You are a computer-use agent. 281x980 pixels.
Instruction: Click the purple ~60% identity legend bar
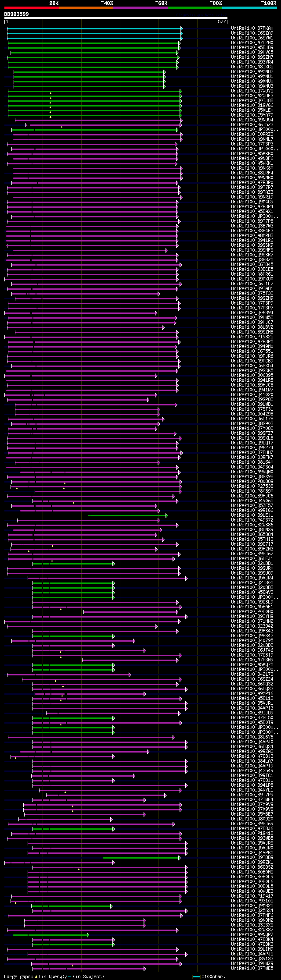click(140, 8)
